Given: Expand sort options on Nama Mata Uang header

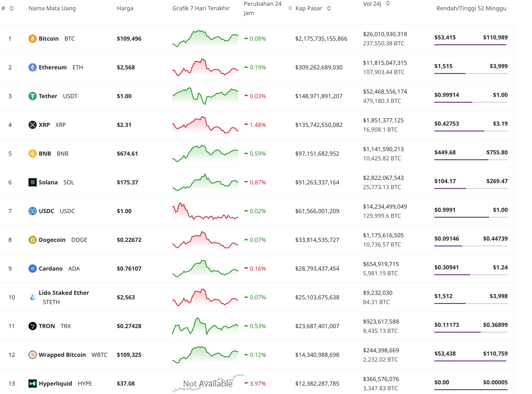Looking at the screenshot, I should click(52, 8).
